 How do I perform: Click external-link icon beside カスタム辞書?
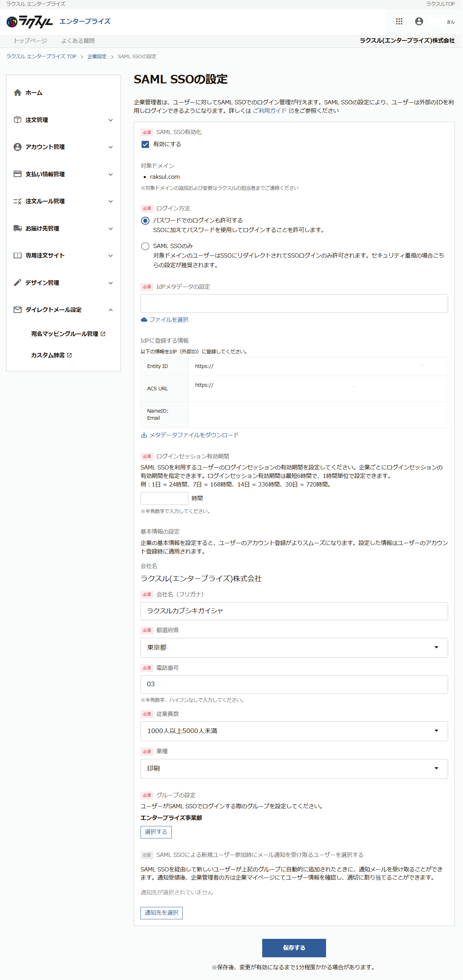pyautogui.click(x=69, y=355)
